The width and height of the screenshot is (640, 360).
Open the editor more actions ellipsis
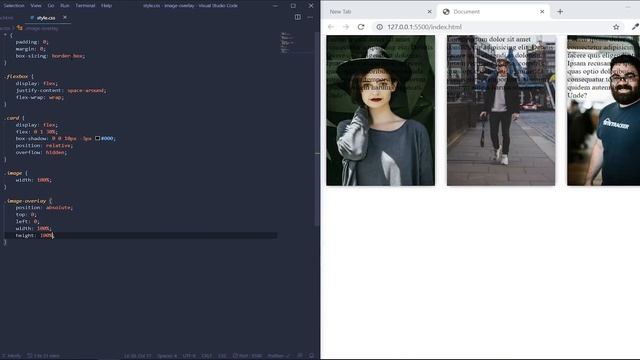coord(310,17)
